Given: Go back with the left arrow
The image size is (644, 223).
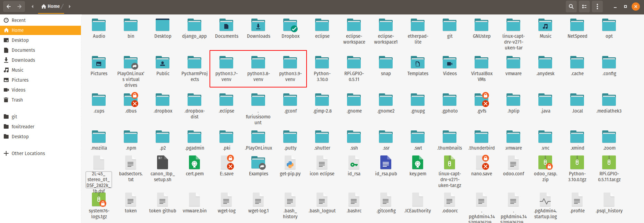Looking at the screenshot, I should click(9, 7).
